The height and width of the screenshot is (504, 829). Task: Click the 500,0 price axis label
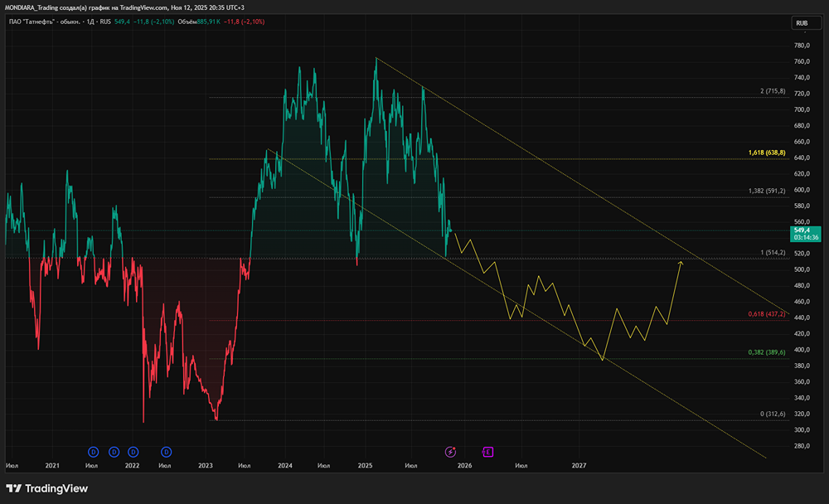(802, 269)
